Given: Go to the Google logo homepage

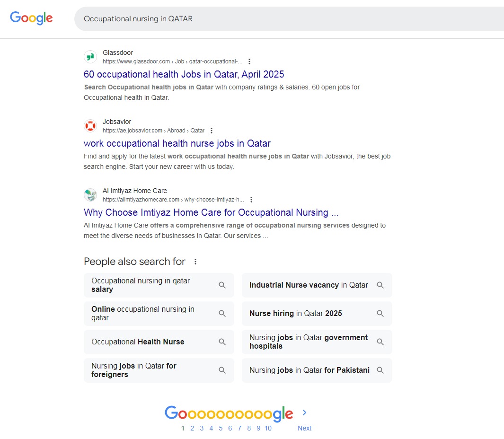Looking at the screenshot, I should (x=31, y=18).
